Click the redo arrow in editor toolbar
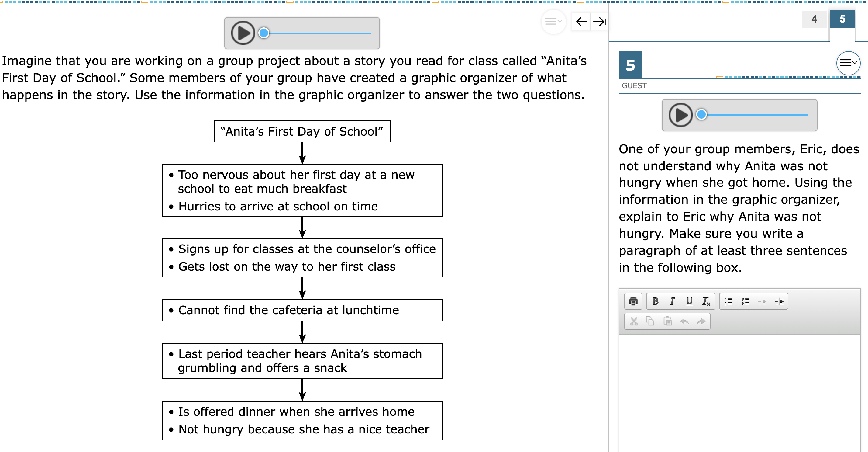This screenshot has height=452, width=868. pos(701,321)
